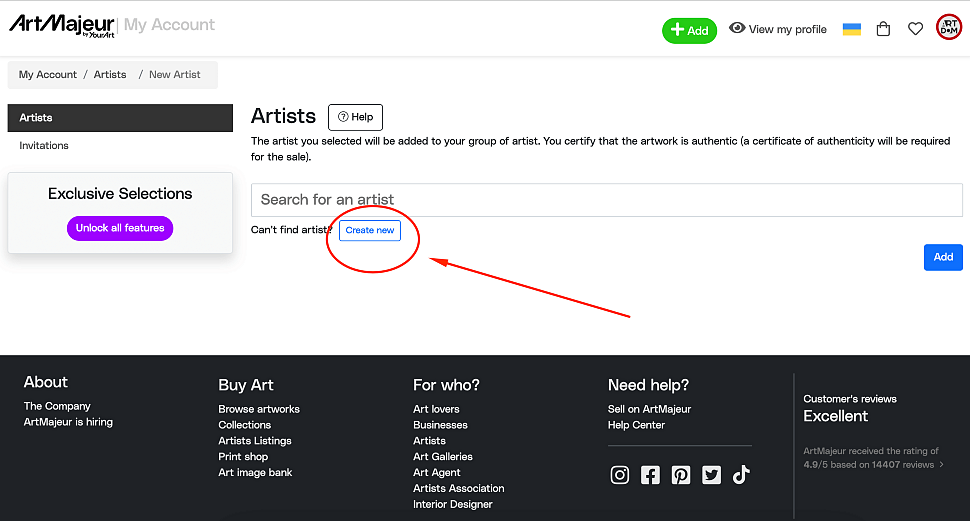Click the ArtMajeur logo
The image size is (970, 521).
tap(61, 25)
